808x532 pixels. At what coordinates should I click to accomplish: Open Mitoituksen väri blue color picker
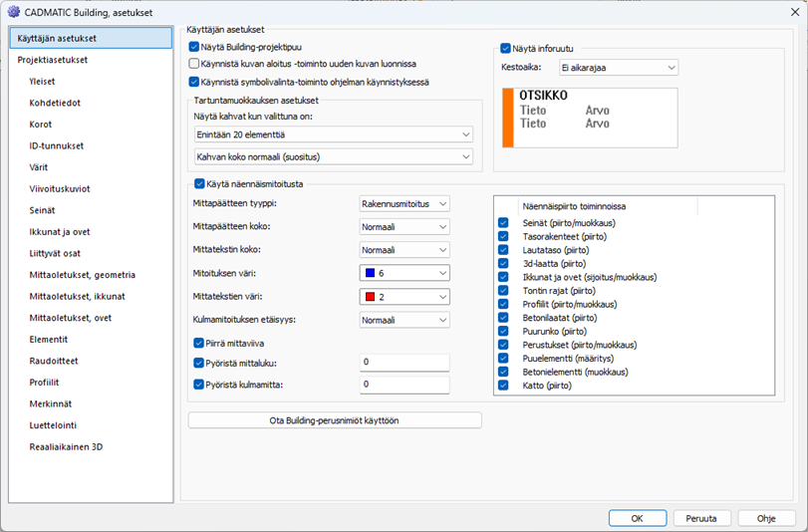click(404, 272)
